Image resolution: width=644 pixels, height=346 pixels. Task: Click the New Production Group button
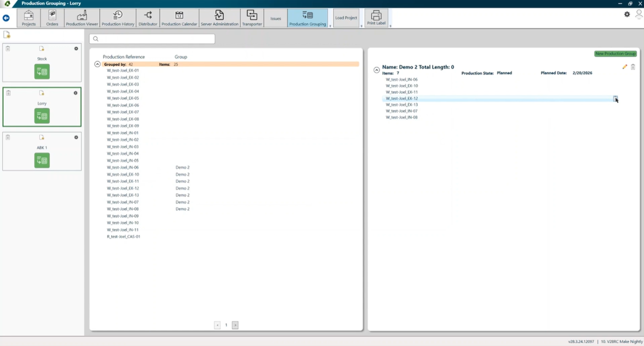point(615,54)
